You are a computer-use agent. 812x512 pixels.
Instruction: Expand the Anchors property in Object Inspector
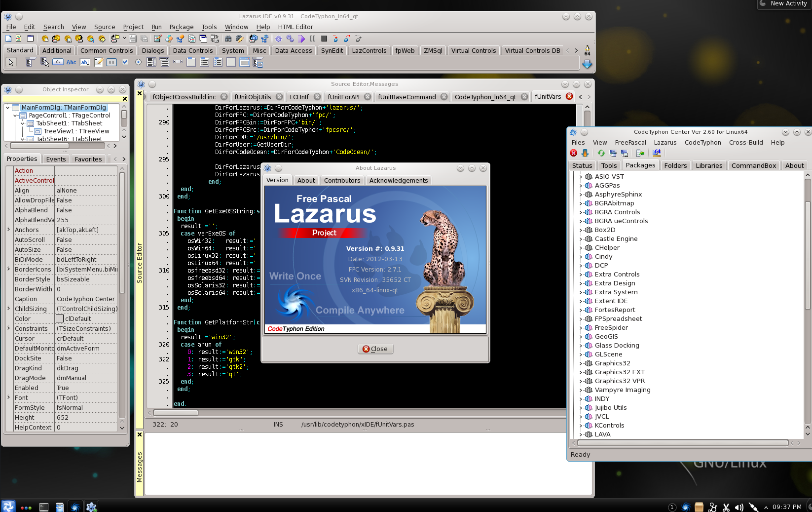(8, 230)
